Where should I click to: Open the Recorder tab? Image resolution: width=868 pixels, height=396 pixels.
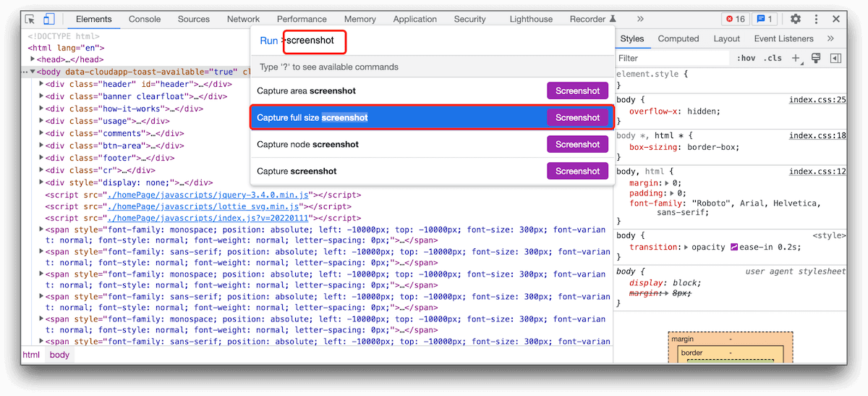click(x=593, y=20)
